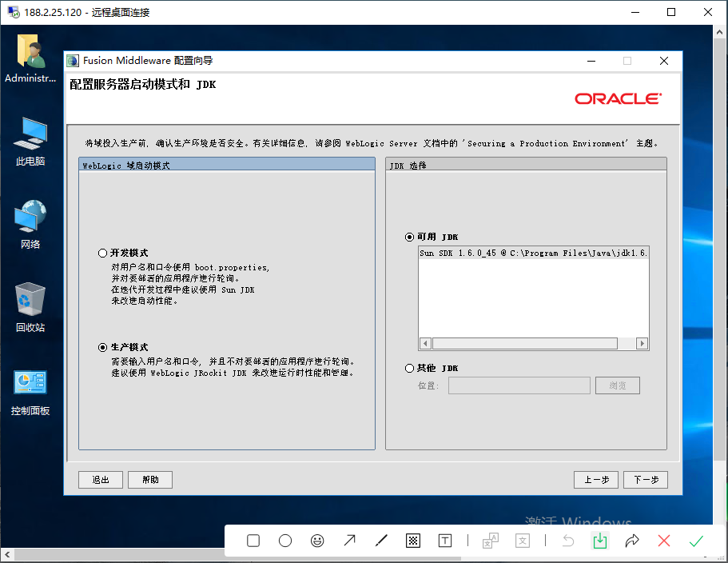The width and height of the screenshot is (728, 563).
Task: Select Sun SDK 1.6.0_45 list entry
Action: [533, 254]
